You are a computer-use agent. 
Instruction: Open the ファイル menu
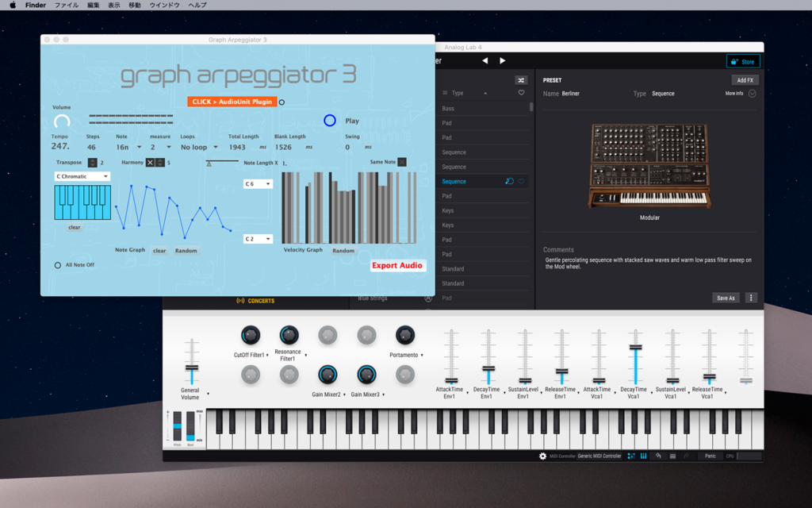(x=67, y=6)
